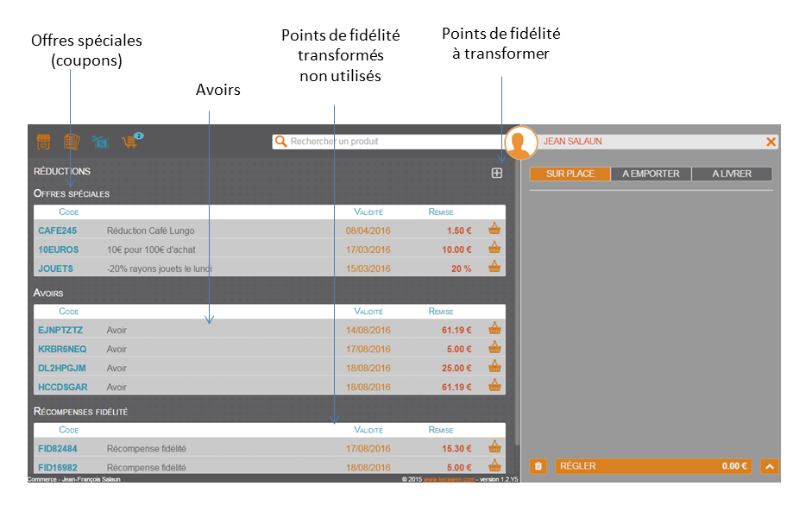Click the EJNPTZTZ code
Screen dimensions: 812x505
click(60, 331)
